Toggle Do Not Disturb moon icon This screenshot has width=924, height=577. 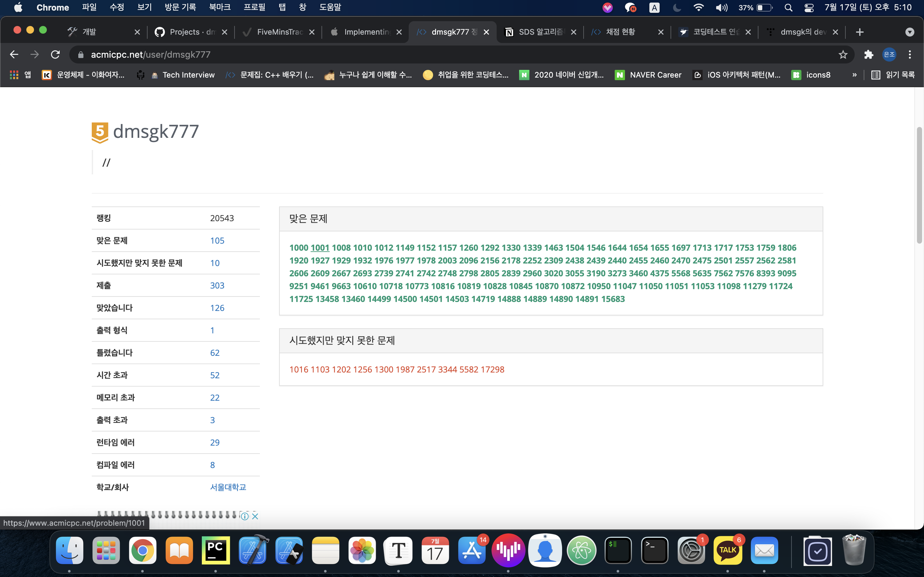[677, 8]
